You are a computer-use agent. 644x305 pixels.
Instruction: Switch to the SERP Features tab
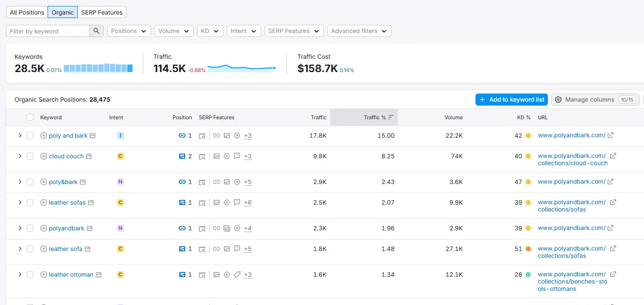click(x=102, y=12)
